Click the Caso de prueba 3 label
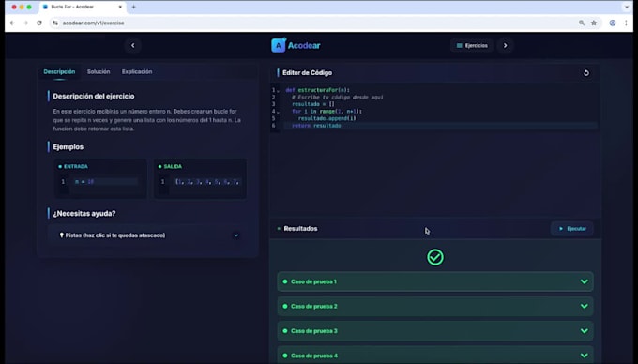This screenshot has height=364, width=638. (x=314, y=331)
